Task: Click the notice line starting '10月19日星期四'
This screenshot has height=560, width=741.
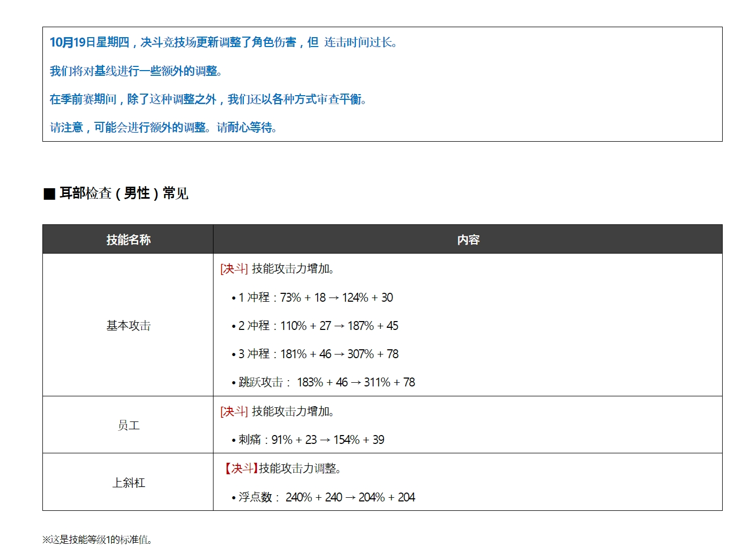Action: tap(223, 42)
